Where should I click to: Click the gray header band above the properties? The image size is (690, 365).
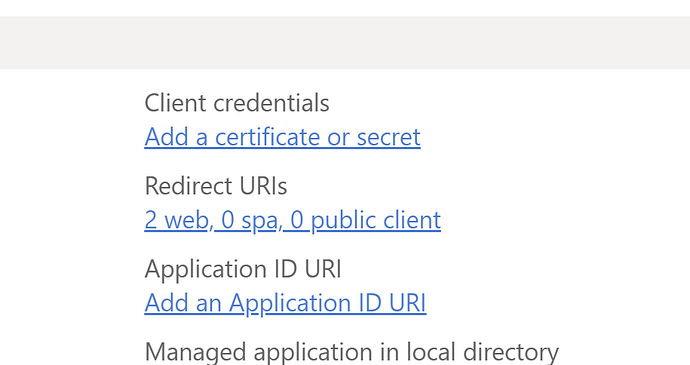[x=345, y=43]
